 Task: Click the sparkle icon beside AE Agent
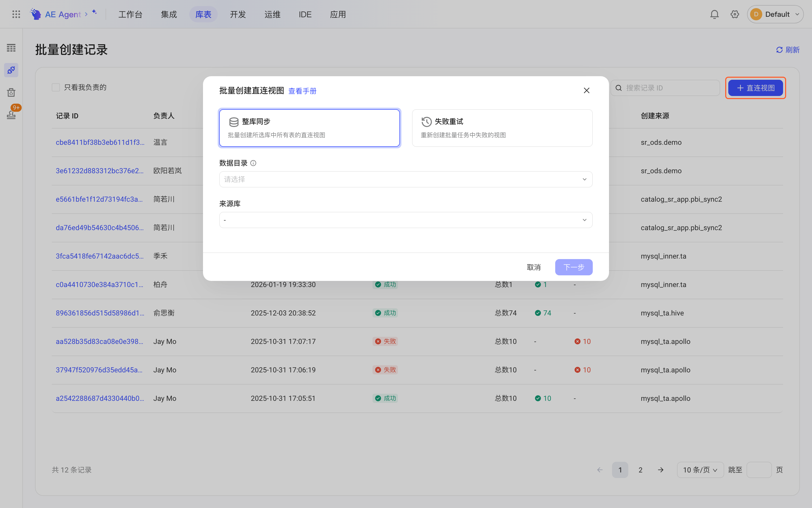(94, 12)
